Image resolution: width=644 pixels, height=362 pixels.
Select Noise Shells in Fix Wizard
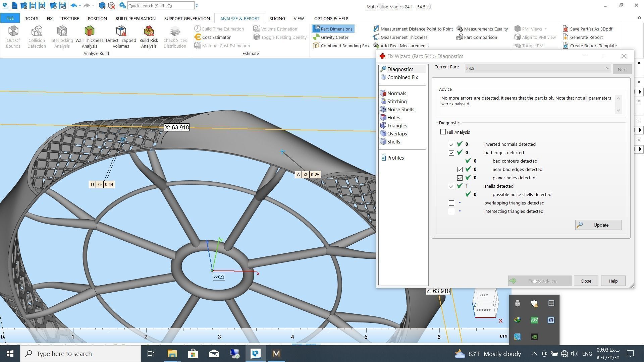click(x=400, y=110)
